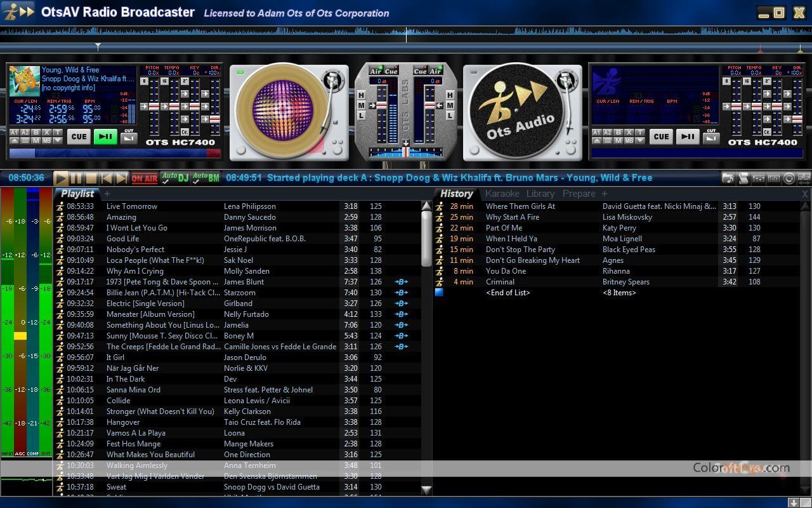The image size is (812, 508).
Task: Open the mixer faders icon in the toolbar
Action: [x=759, y=178]
